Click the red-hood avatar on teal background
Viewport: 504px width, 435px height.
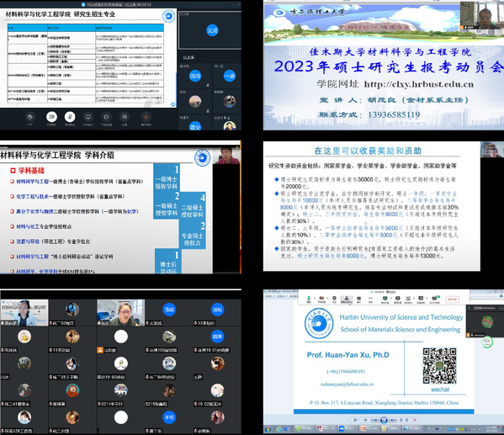tap(72, 390)
